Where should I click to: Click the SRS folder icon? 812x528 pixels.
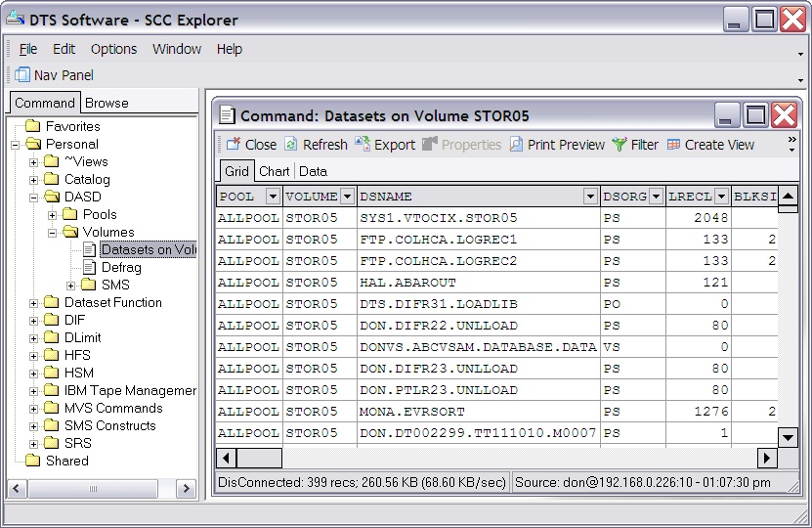click(51, 443)
